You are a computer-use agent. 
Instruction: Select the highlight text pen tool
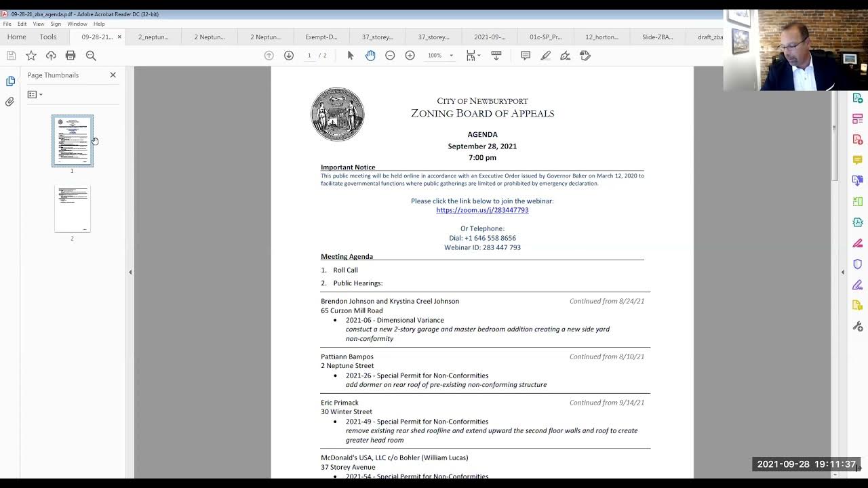(545, 56)
